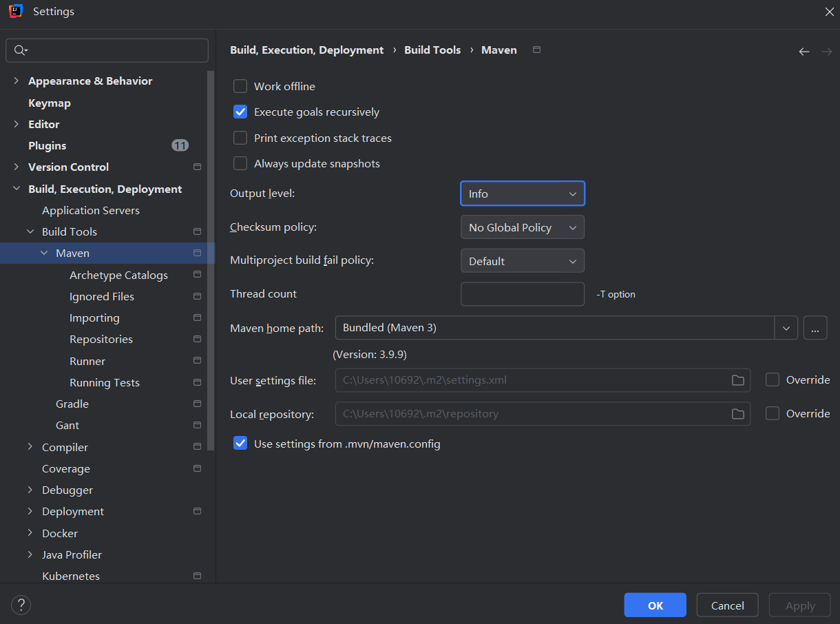Expand the Version Control section arrow
The height and width of the screenshot is (624, 840).
tap(17, 167)
